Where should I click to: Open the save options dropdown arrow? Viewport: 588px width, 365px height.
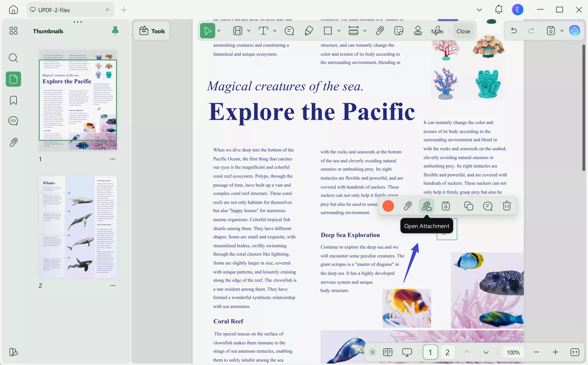point(562,31)
